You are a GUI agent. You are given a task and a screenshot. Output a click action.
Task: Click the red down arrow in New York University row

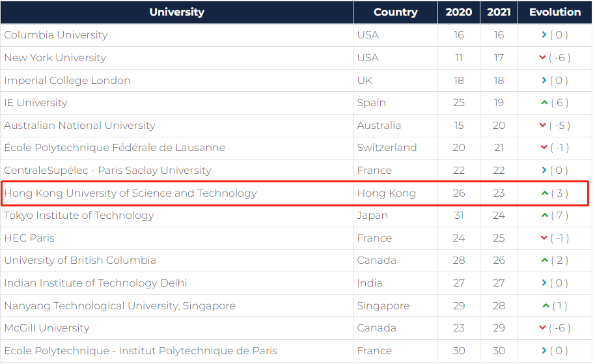(x=543, y=58)
